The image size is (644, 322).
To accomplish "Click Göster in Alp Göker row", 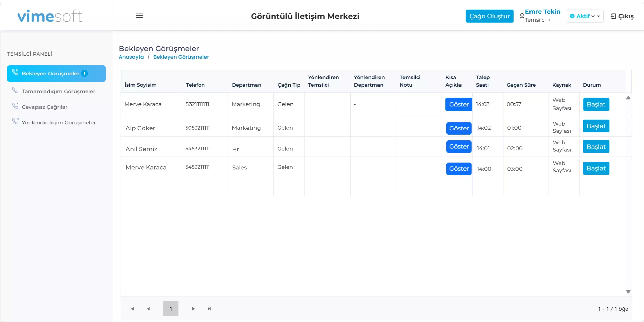I will pyautogui.click(x=459, y=128).
